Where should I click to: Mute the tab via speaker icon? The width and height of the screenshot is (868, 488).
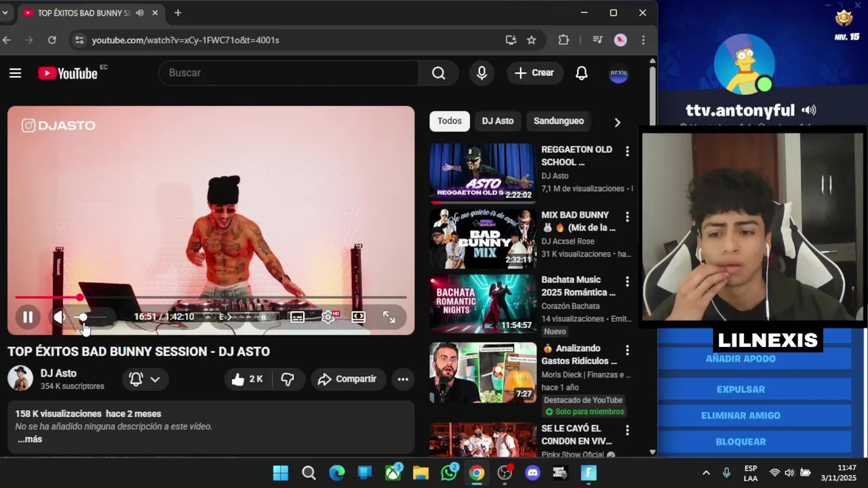point(140,13)
